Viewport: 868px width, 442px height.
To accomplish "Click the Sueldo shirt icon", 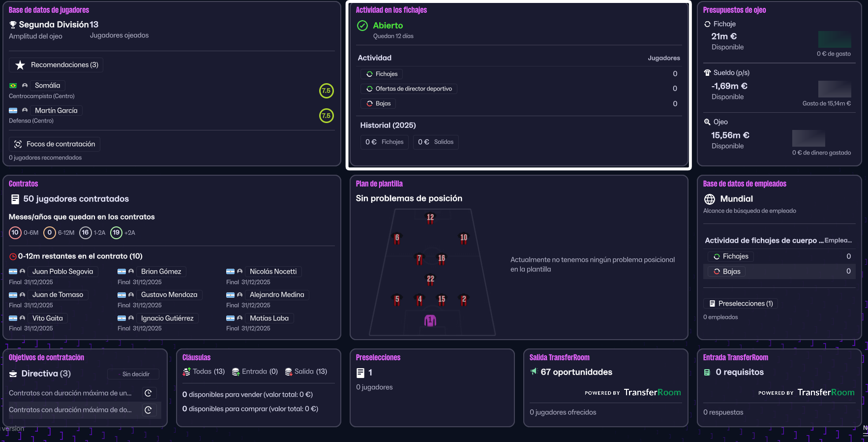I will [707, 73].
